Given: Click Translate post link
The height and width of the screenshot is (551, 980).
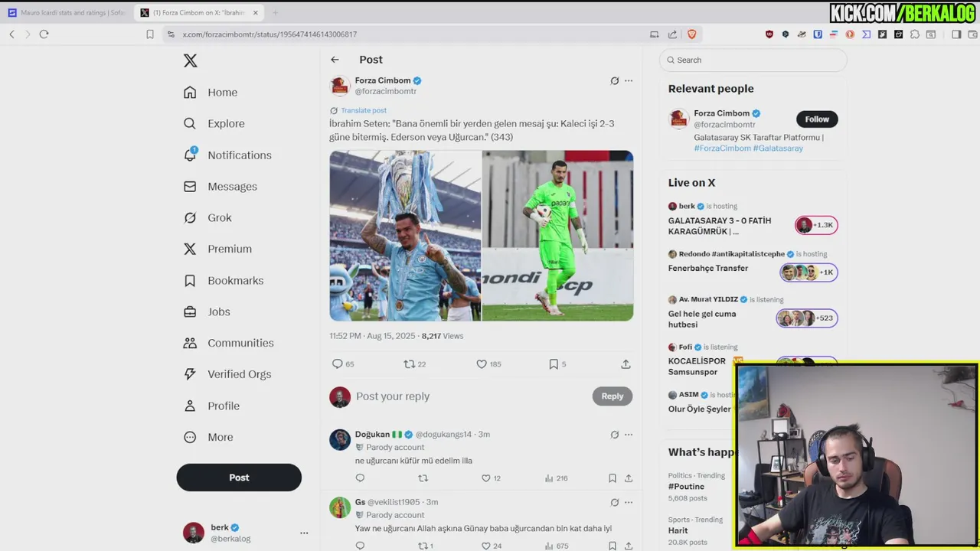Looking at the screenshot, I should coord(364,110).
